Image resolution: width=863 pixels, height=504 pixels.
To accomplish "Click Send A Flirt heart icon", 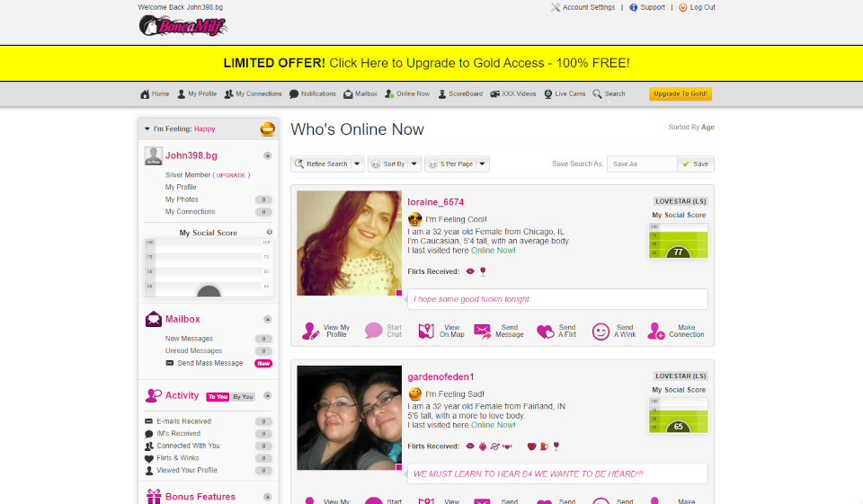I will (545, 332).
